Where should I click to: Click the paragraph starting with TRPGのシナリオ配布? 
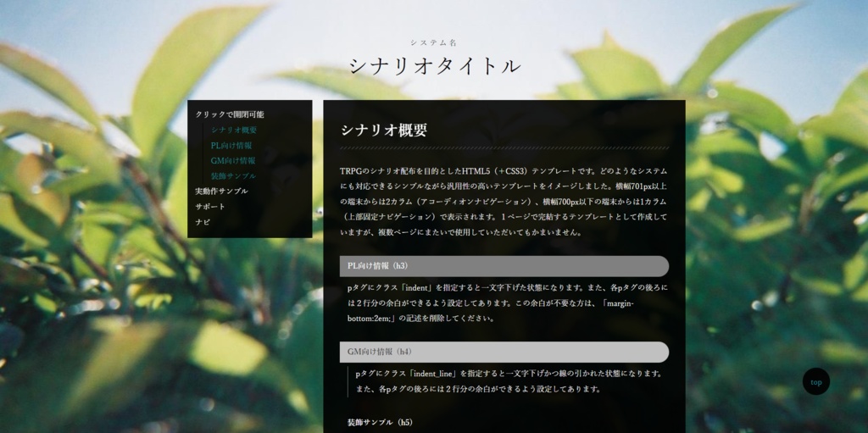tap(504, 202)
